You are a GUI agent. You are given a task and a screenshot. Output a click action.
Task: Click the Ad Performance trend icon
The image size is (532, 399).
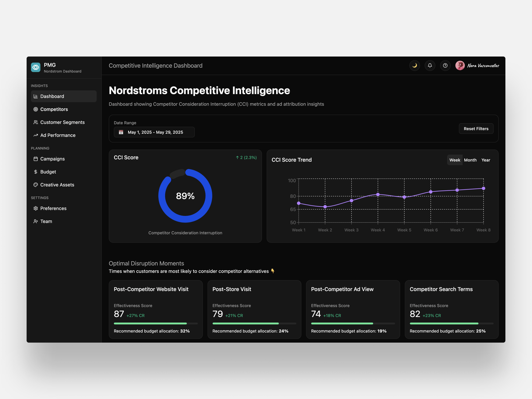click(36, 135)
